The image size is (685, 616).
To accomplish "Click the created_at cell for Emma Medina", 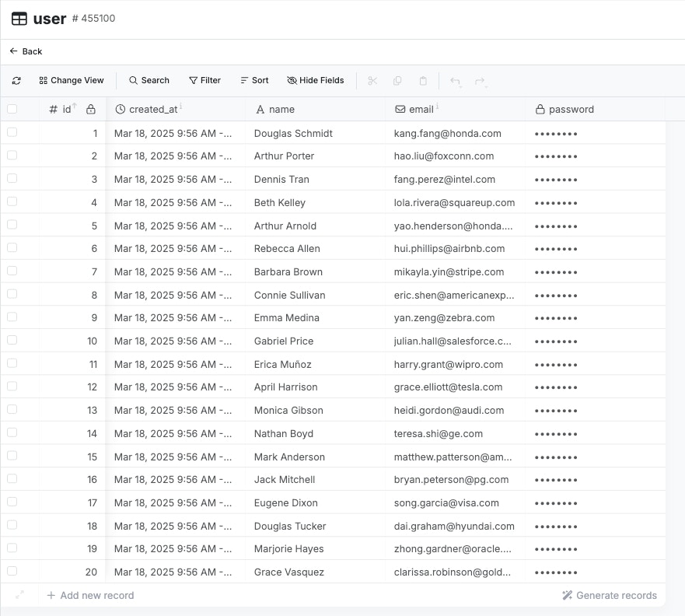I will [x=176, y=317].
